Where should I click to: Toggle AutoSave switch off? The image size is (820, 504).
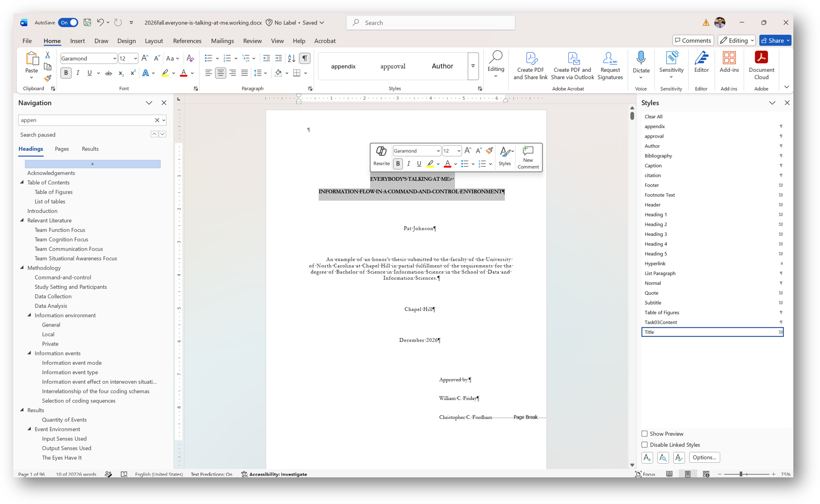tap(68, 22)
